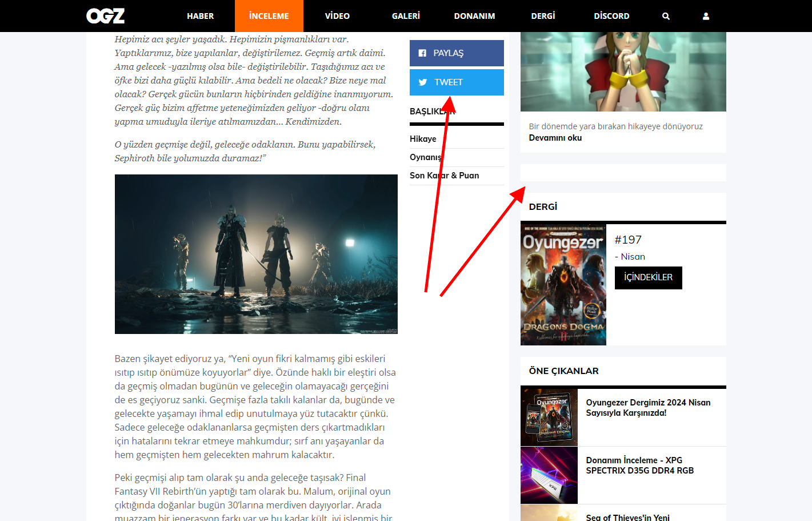Jump to the Hikaye heading
This screenshot has width=812, height=521.
(x=423, y=139)
